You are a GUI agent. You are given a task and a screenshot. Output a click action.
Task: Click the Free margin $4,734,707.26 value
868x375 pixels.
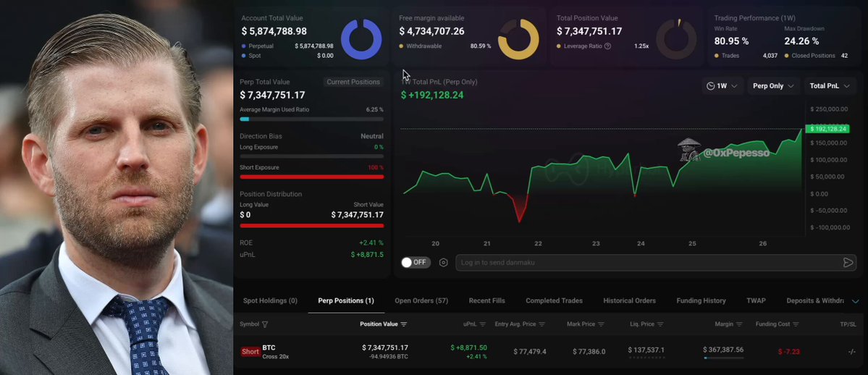pyautogui.click(x=431, y=32)
